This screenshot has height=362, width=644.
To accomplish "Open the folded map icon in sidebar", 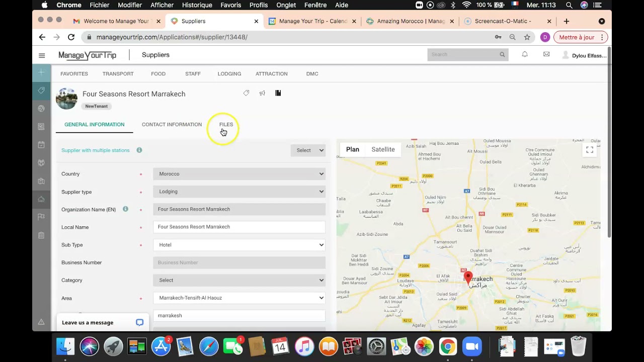I will tap(41, 181).
